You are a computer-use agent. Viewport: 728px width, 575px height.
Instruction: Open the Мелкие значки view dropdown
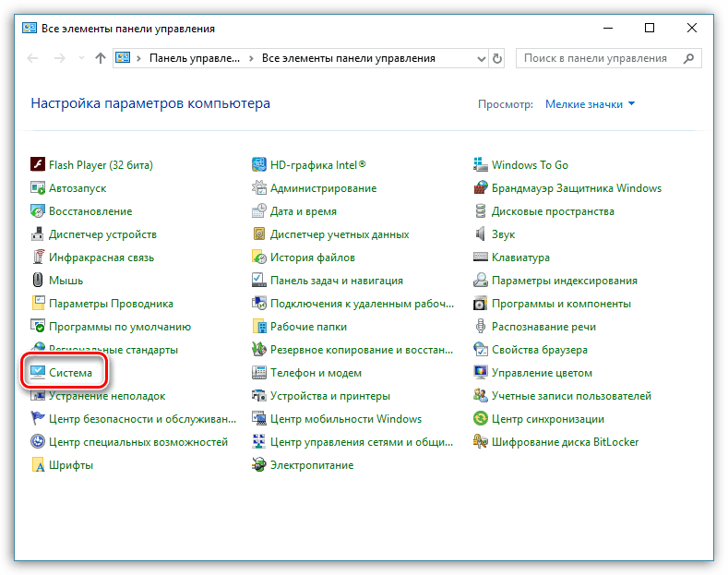[x=590, y=104]
